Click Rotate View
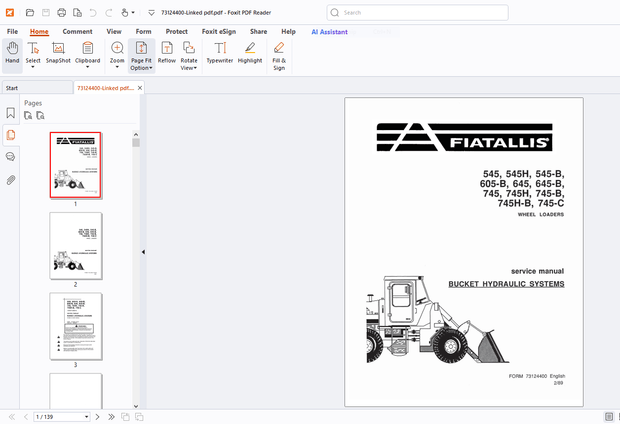The height and width of the screenshot is (424, 620). (189, 56)
